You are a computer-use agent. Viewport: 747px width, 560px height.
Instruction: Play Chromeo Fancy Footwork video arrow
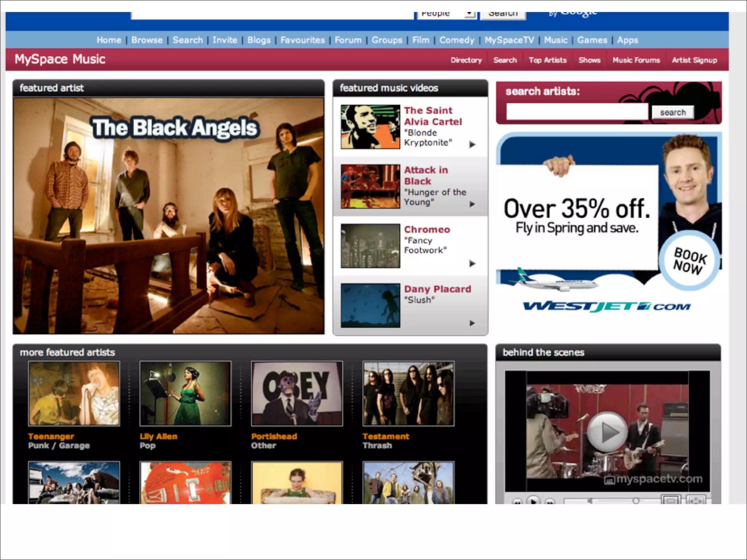(472, 263)
